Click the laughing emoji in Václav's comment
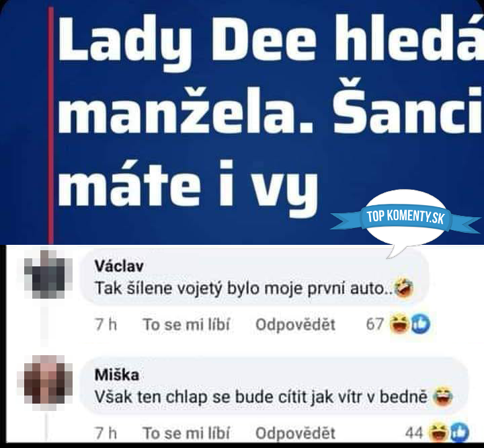 [x=404, y=288]
